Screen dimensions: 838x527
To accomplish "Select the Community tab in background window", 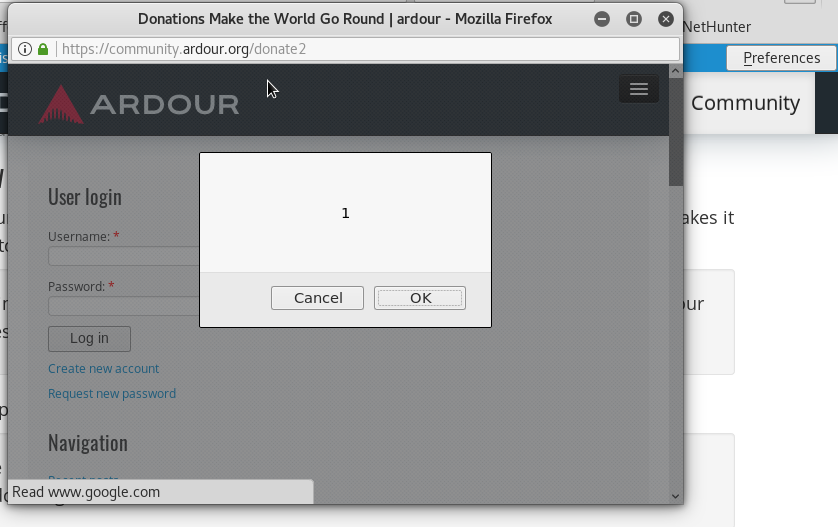I will (745, 103).
